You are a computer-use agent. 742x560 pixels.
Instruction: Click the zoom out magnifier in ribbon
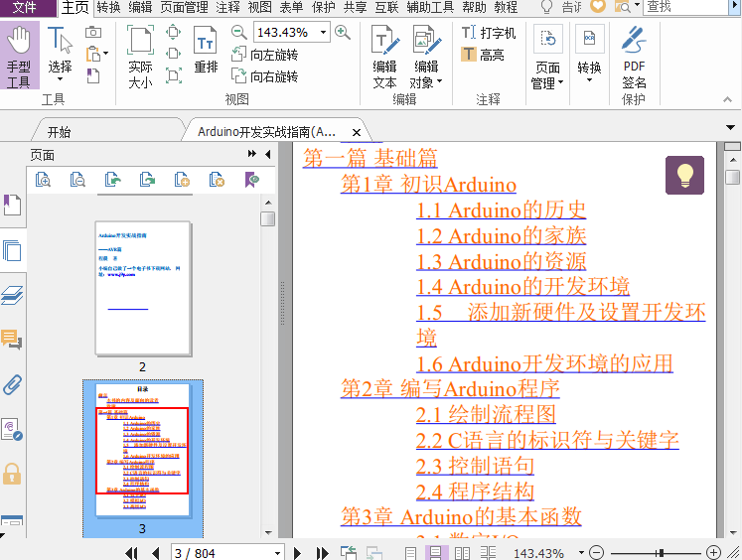(239, 32)
